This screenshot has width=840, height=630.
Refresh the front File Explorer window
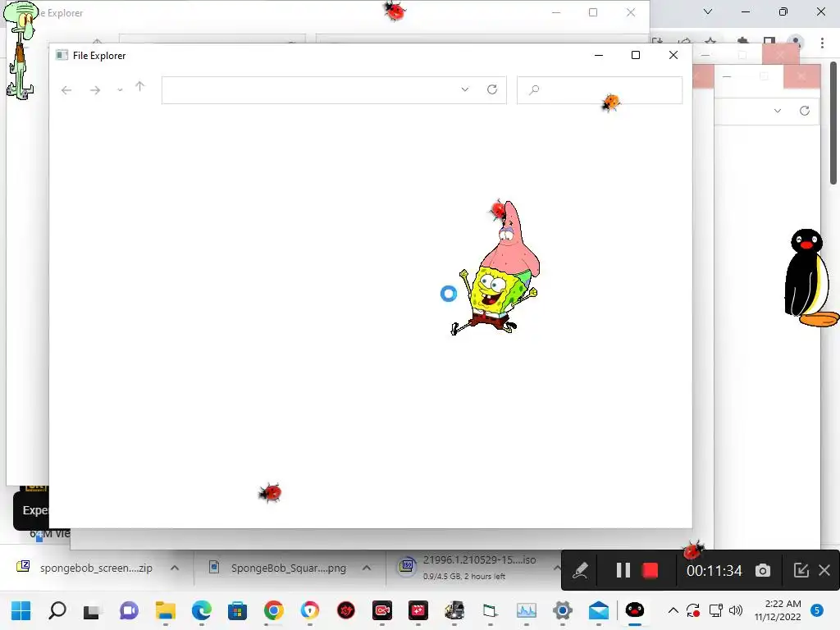(x=492, y=89)
